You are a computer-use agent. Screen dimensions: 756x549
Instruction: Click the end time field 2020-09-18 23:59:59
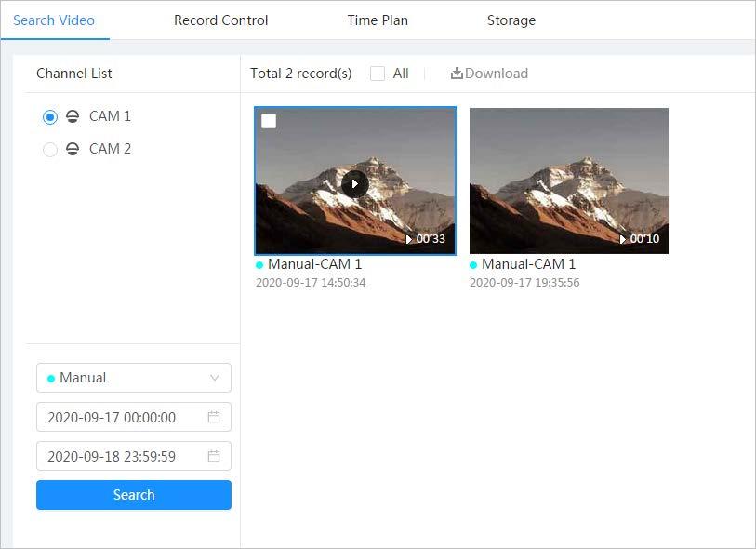(x=134, y=456)
